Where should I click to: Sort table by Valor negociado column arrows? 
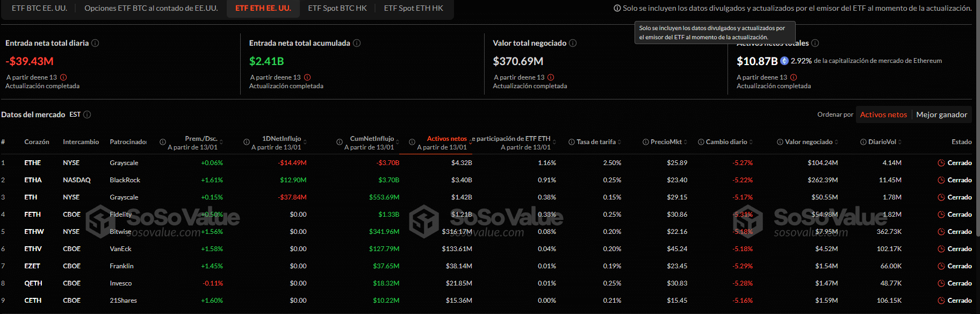coord(836,142)
